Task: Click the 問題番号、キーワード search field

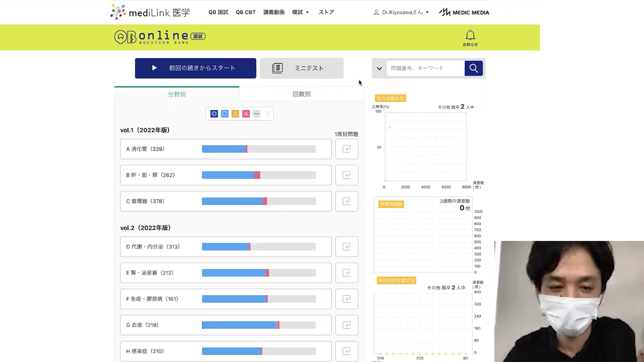Action: 425,68
